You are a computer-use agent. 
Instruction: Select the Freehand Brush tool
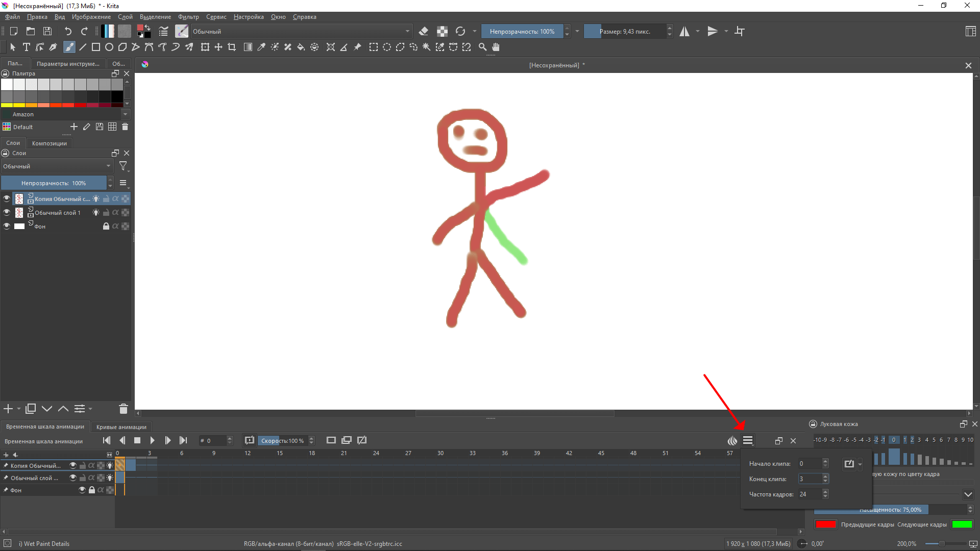(x=67, y=46)
